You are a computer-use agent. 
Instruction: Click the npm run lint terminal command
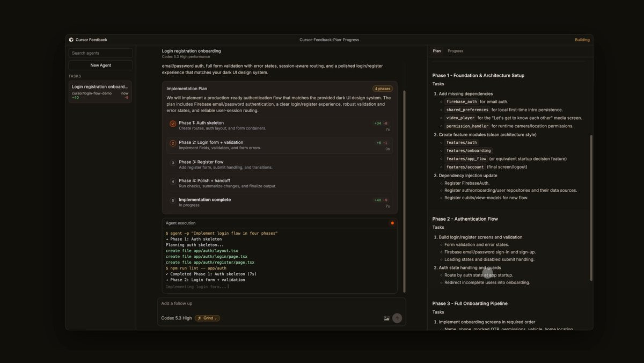coord(196,268)
